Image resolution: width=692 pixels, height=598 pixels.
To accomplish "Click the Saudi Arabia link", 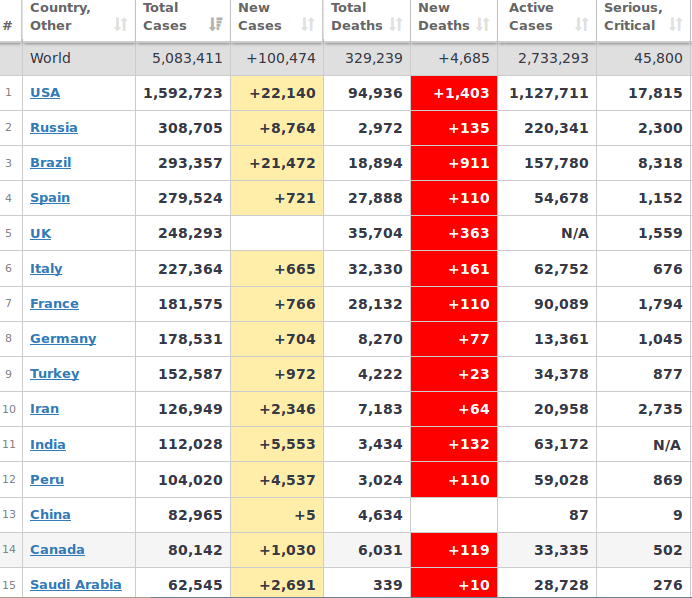I will coord(76,585).
